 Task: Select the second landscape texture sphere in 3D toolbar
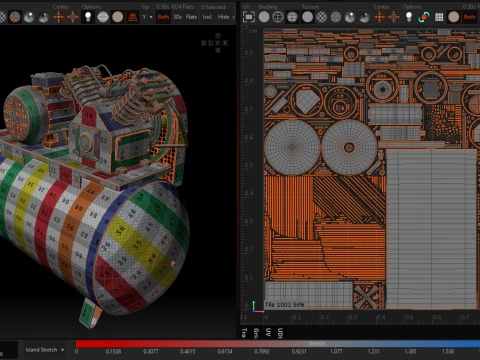44,17
